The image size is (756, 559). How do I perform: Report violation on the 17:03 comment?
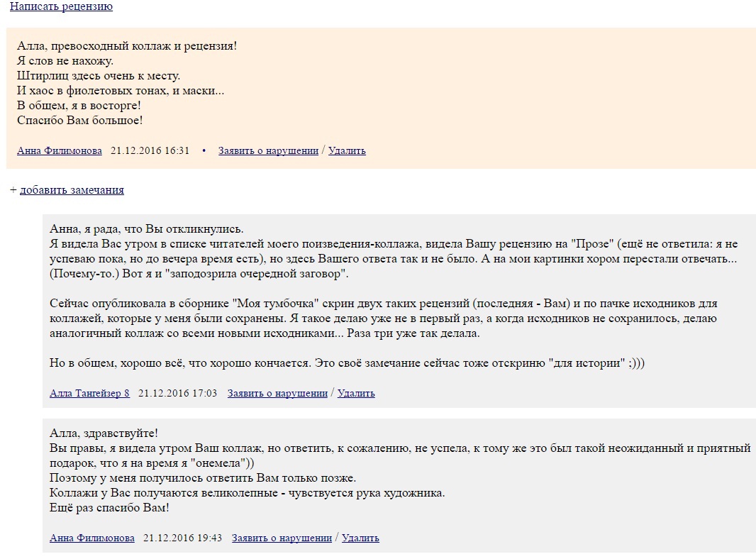277,393
